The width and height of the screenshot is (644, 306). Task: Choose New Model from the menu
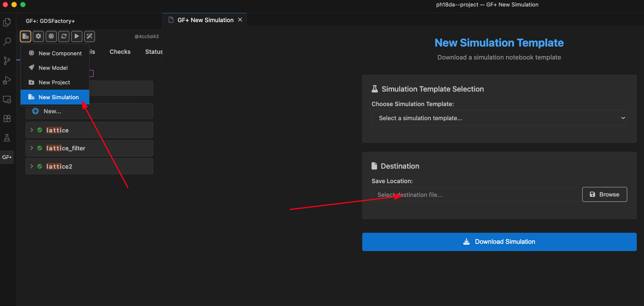tap(55, 68)
